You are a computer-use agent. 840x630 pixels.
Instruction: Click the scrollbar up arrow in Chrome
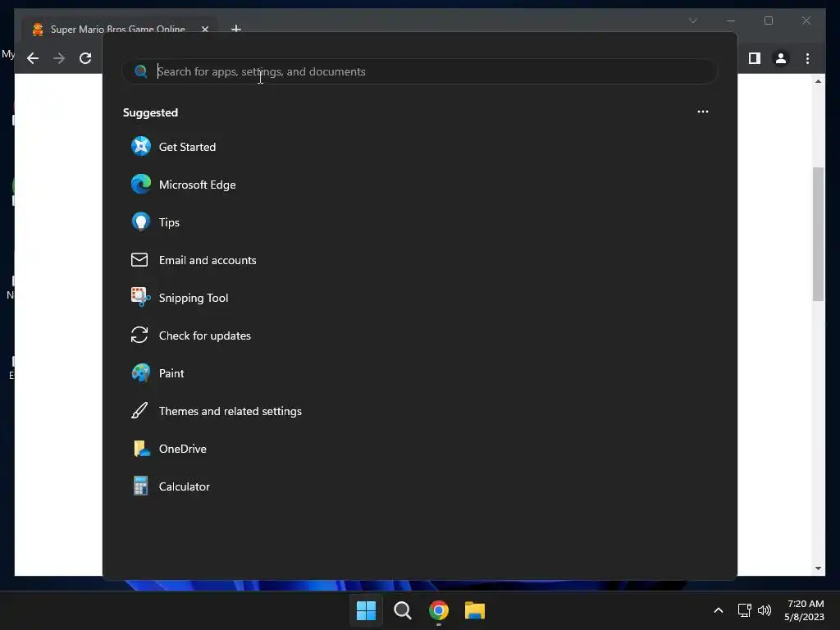coord(818,81)
